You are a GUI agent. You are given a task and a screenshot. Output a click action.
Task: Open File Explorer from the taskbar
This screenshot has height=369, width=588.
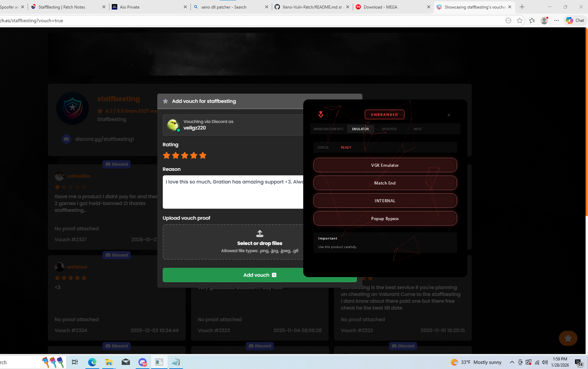pos(109,362)
